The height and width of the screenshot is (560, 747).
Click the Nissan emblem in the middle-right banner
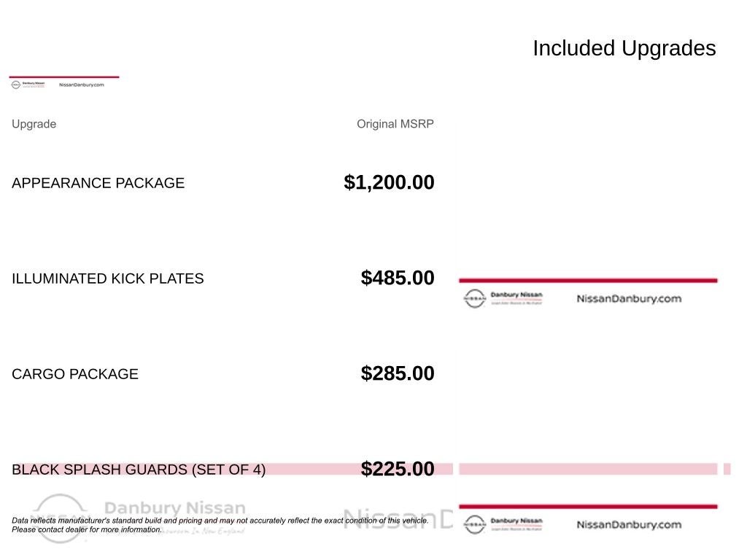(474, 298)
